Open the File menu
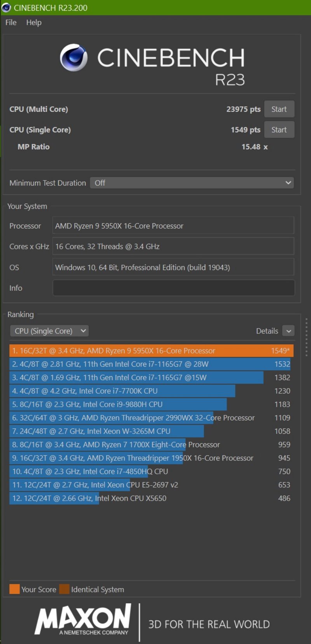Screen dimensions: 311x644 tap(11, 23)
